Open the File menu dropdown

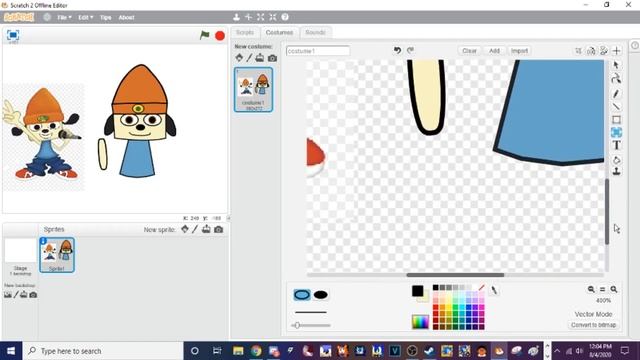(x=64, y=18)
